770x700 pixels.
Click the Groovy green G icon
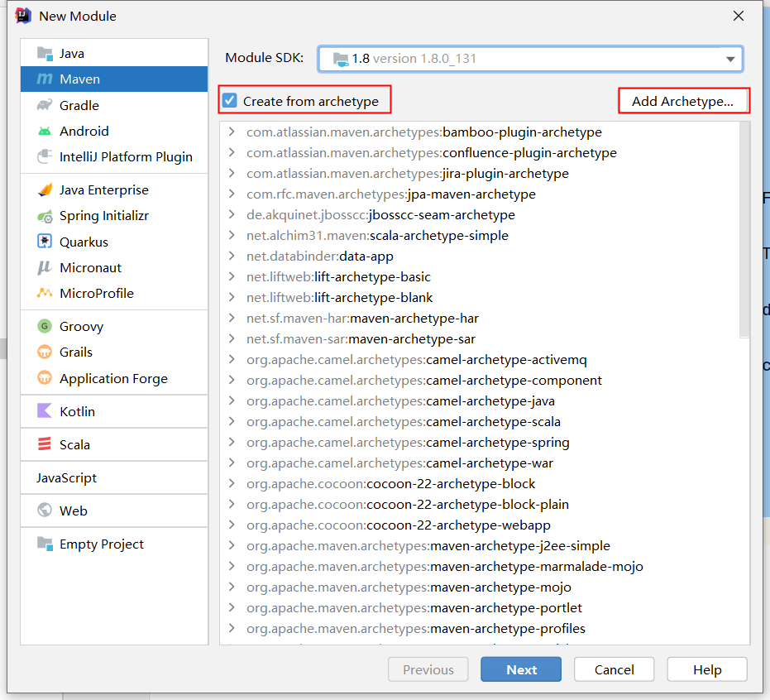(45, 326)
